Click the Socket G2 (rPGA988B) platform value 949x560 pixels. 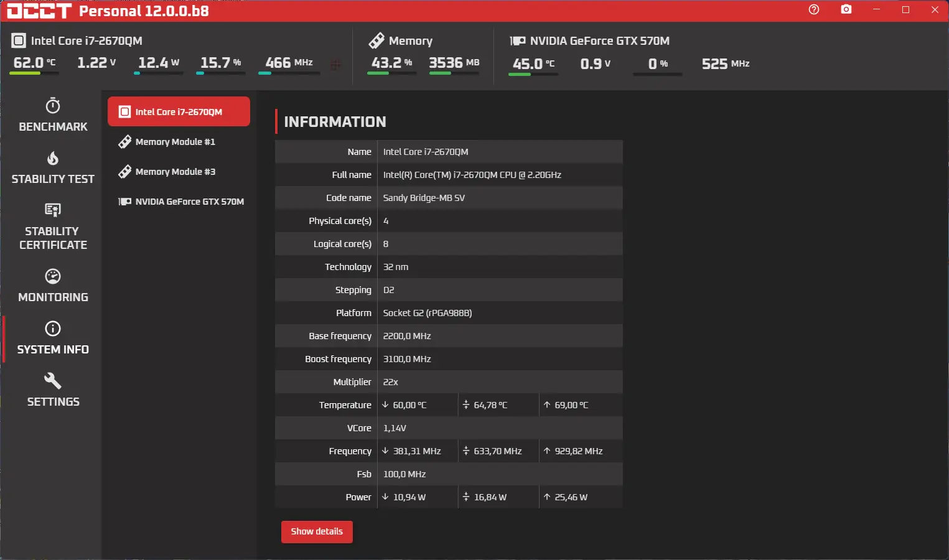pyautogui.click(x=428, y=313)
